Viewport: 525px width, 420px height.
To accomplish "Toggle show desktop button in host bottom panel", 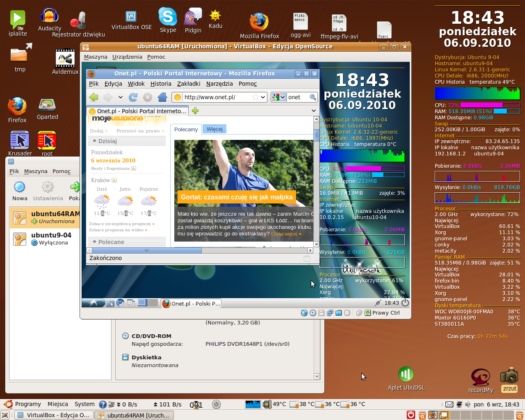I will 5,415.
